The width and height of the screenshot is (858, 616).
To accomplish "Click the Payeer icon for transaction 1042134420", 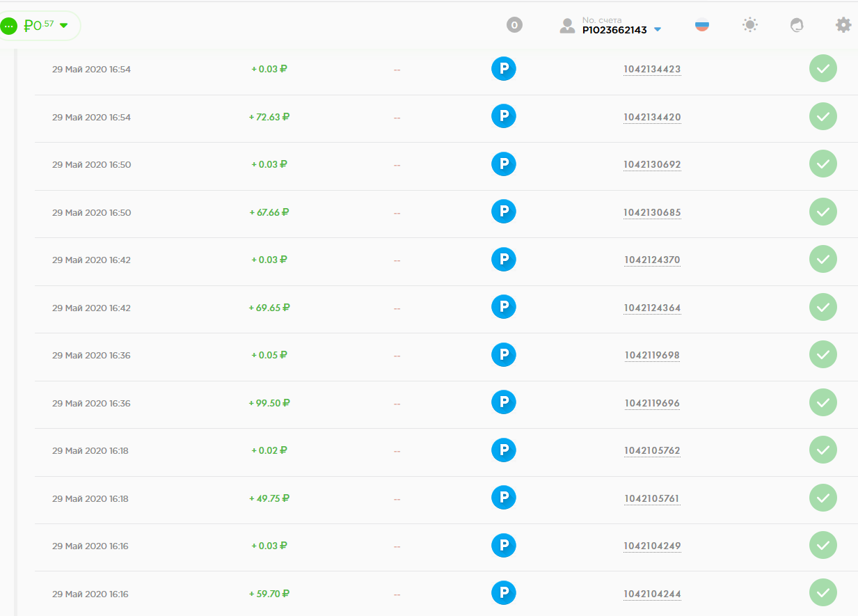I will click(504, 116).
